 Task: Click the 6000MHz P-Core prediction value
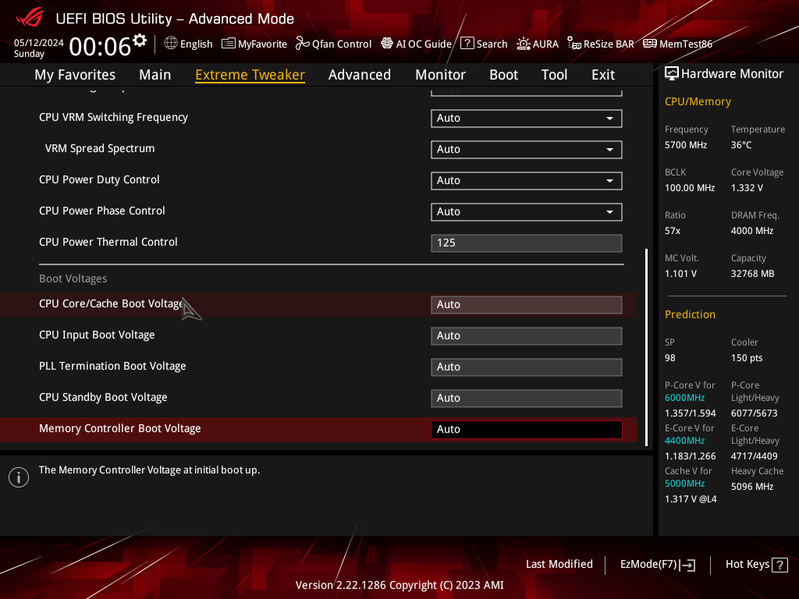coord(684,398)
